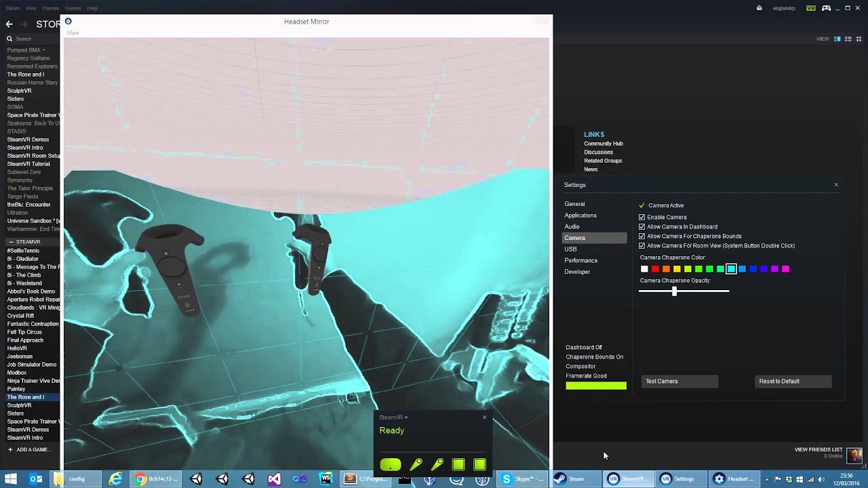The width and height of the screenshot is (868, 488).
Task: Open the Community Hub link
Action: coord(603,143)
